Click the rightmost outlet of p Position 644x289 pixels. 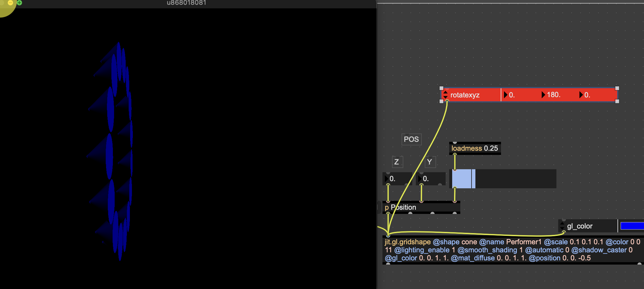click(x=455, y=213)
